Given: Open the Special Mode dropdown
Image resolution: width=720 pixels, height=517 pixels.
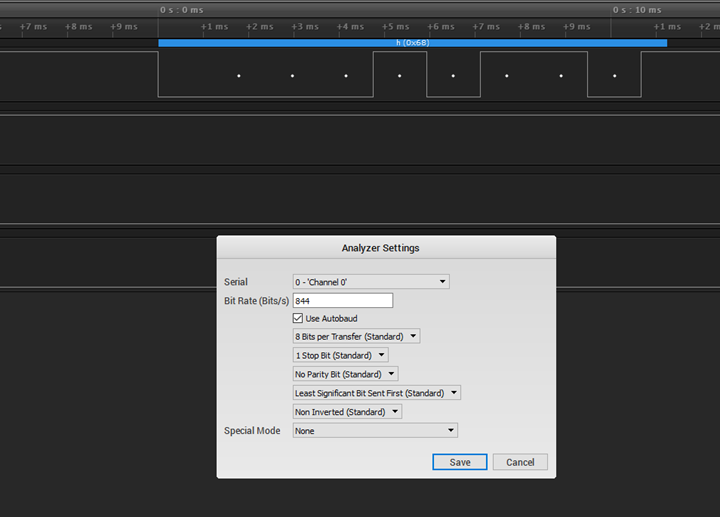Looking at the screenshot, I should click(x=374, y=431).
